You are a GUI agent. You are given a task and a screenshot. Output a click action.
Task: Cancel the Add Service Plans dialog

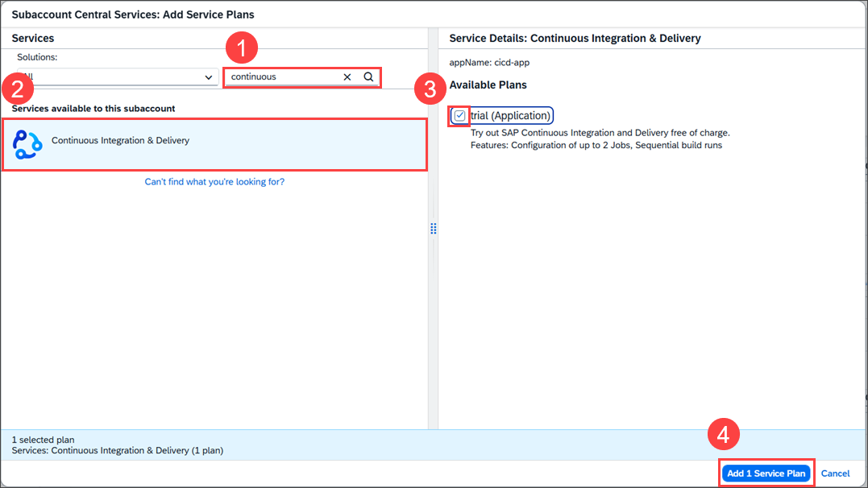click(x=835, y=474)
